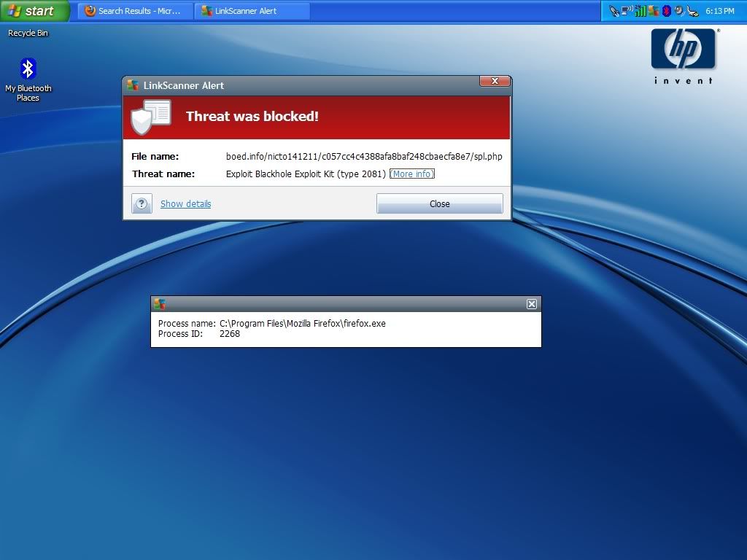Click the Safely Remove Hardware tray icon

693,11
